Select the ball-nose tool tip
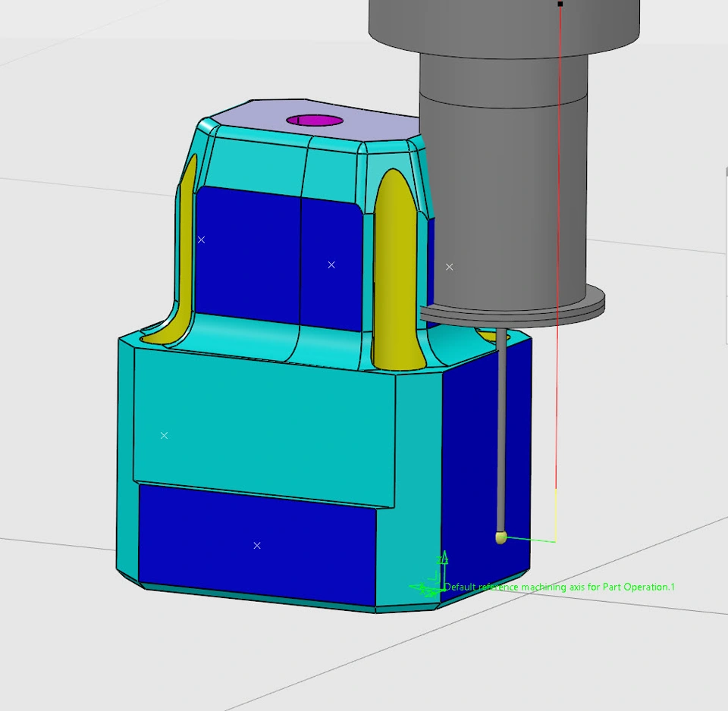This screenshot has width=728, height=711. tap(500, 537)
